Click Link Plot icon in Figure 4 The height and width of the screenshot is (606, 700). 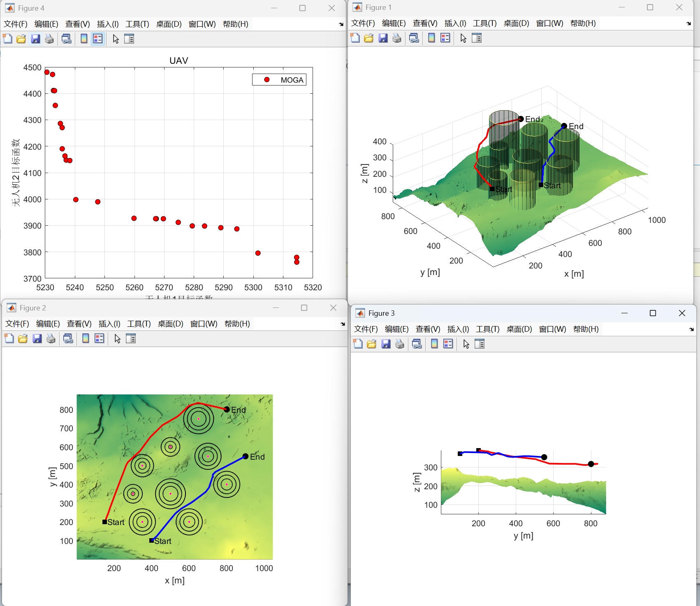pyautogui.click(x=66, y=39)
